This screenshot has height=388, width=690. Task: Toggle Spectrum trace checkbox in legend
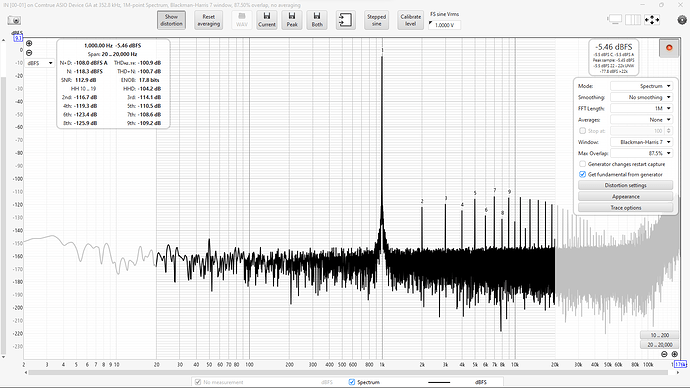tap(352, 382)
